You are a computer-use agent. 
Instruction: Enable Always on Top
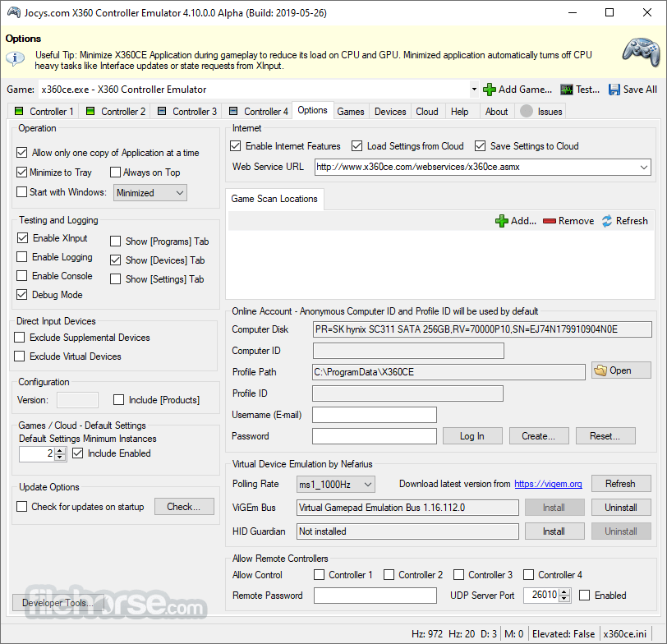point(115,172)
